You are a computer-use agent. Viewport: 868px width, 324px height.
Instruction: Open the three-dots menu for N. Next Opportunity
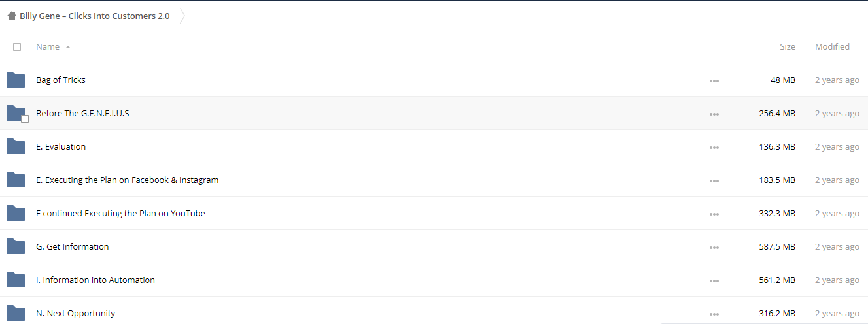pos(714,314)
